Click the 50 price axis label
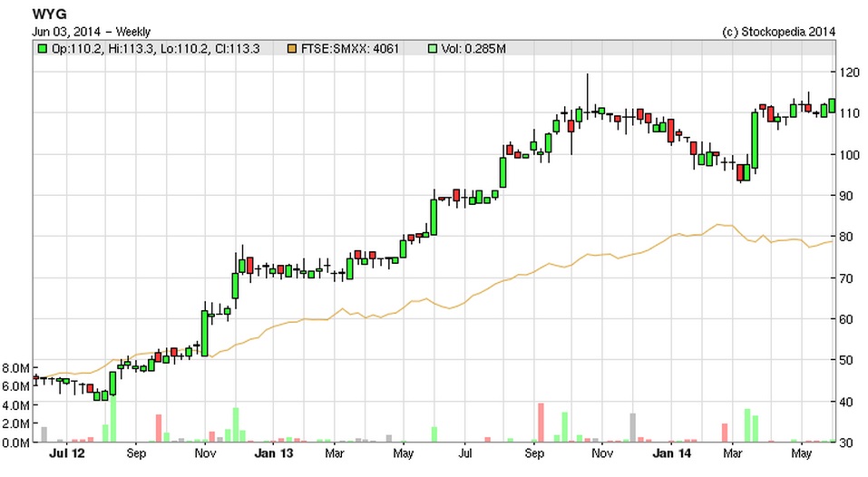 tap(846, 360)
